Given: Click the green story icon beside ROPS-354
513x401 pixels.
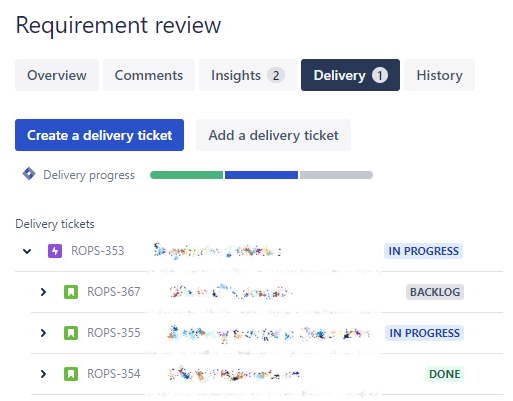Looking at the screenshot, I should [x=71, y=374].
